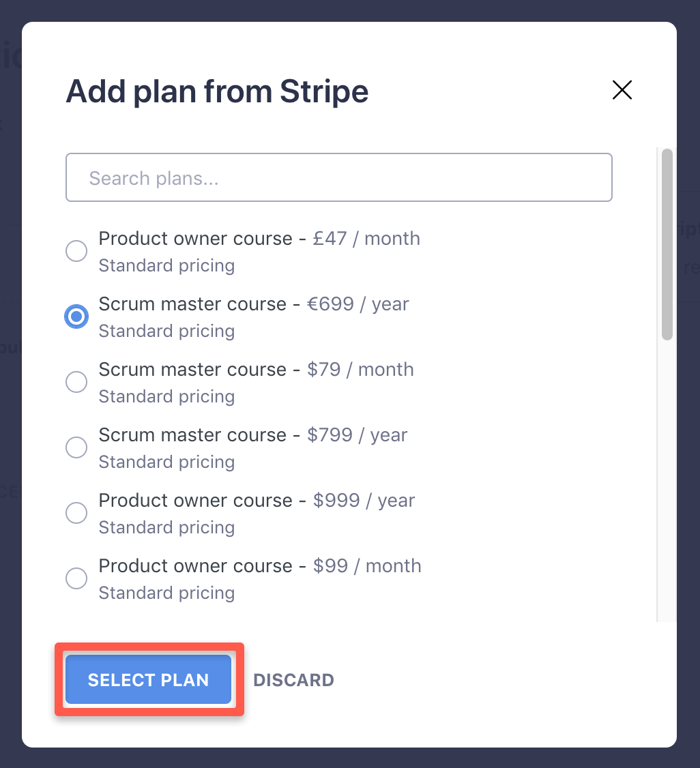Select the Product owner course £47/month plan
This screenshot has width=700, height=768.
[x=76, y=251]
